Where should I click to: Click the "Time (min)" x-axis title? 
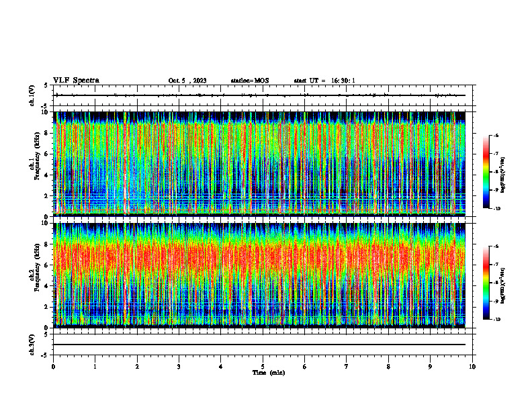[x=269, y=373]
